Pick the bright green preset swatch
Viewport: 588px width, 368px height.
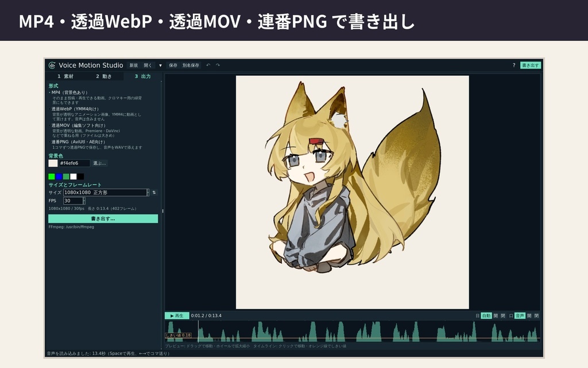52,177
